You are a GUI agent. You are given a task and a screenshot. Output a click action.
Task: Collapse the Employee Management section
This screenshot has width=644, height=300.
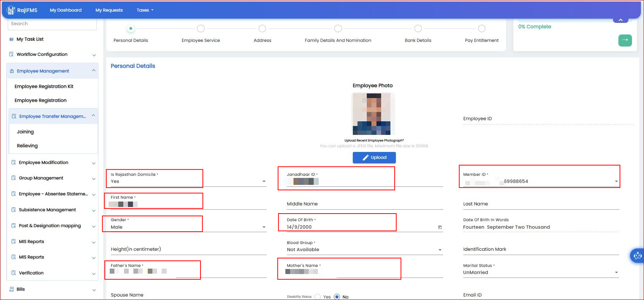click(94, 71)
